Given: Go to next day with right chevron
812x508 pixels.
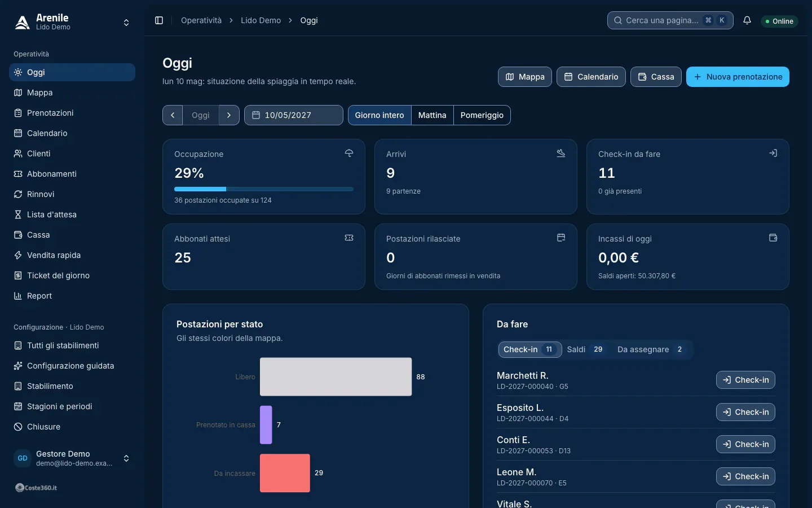Looking at the screenshot, I should point(229,115).
